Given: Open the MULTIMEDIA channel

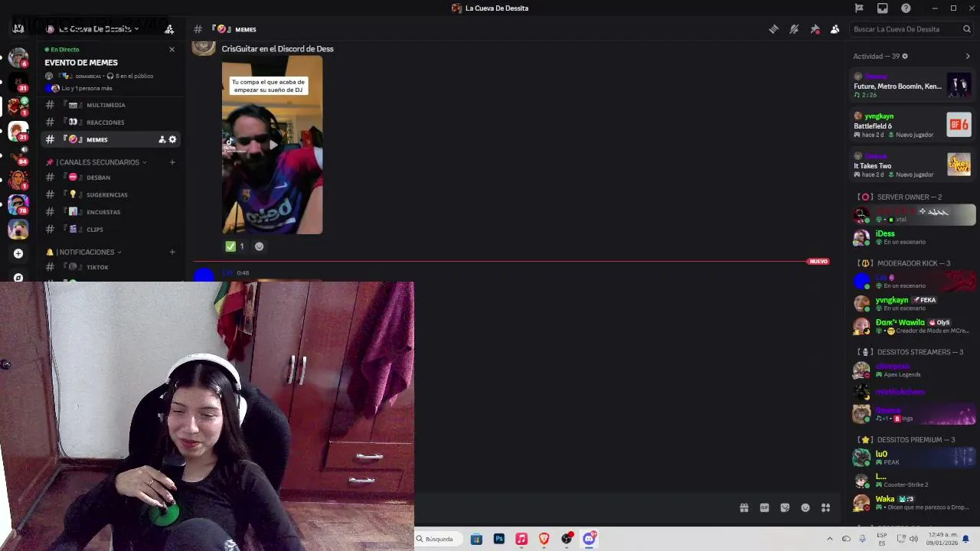Looking at the screenshot, I should [x=112, y=105].
